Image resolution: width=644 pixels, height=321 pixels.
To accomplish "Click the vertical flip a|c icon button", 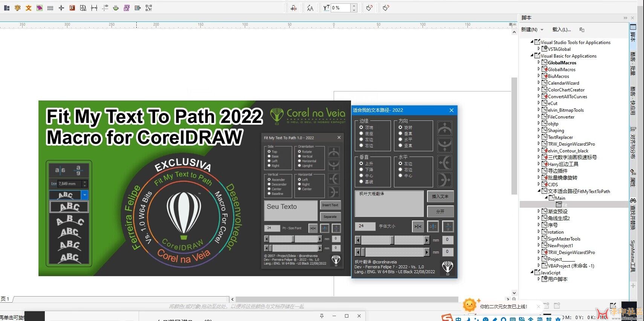I will pyautogui.click(x=433, y=226).
